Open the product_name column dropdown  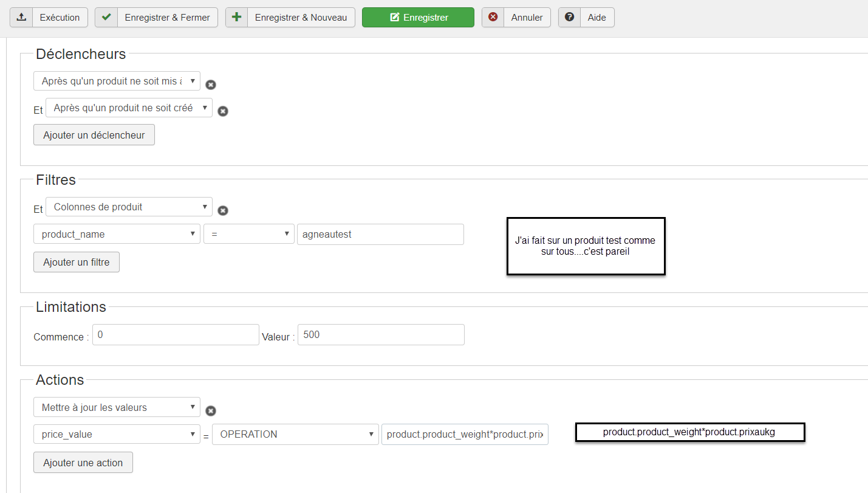click(117, 234)
